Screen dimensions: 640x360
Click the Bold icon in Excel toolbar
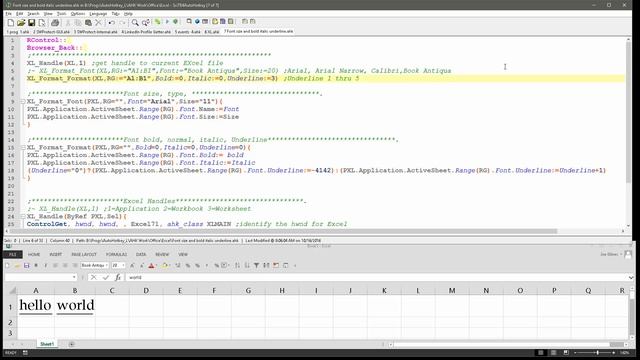[36, 266]
